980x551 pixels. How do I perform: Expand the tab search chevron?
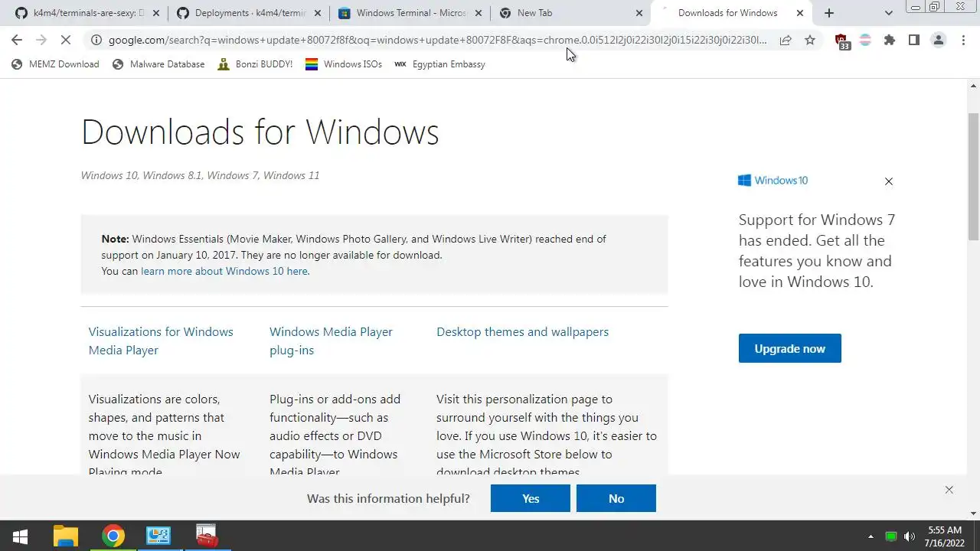(x=888, y=13)
